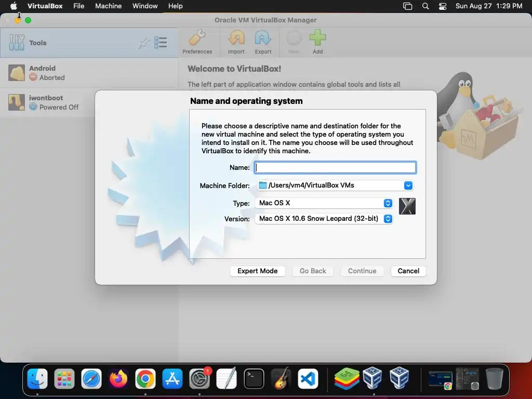Screen dimensions: 532x399
Task: Open the Machine menu
Action: tap(108, 6)
